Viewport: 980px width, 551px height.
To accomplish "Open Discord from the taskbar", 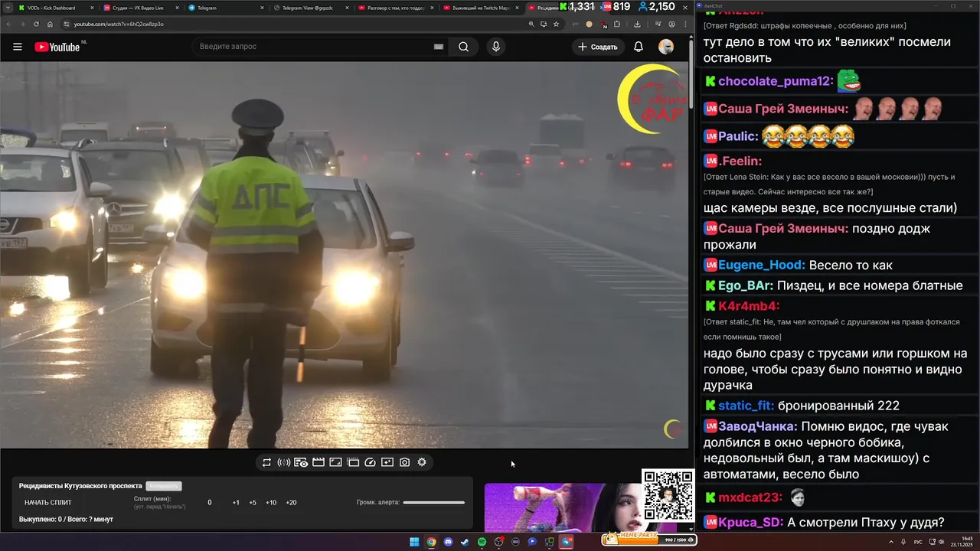I will [x=448, y=542].
